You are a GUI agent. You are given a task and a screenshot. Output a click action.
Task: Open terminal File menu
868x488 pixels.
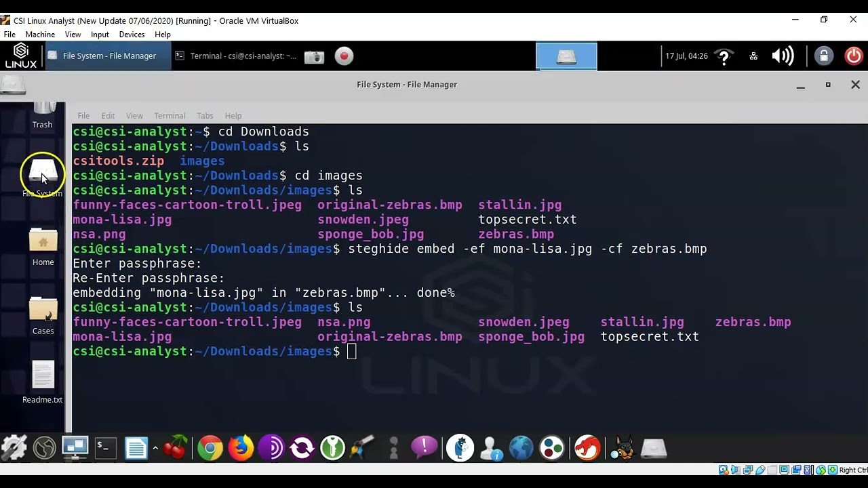click(x=83, y=116)
